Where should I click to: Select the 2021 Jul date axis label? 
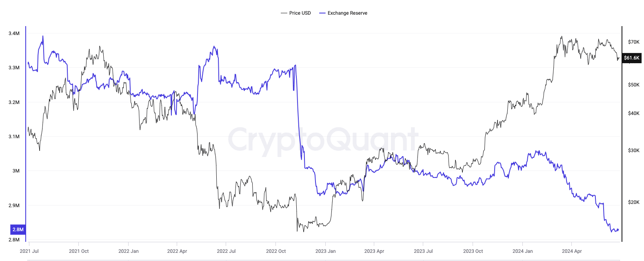[x=29, y=251]
